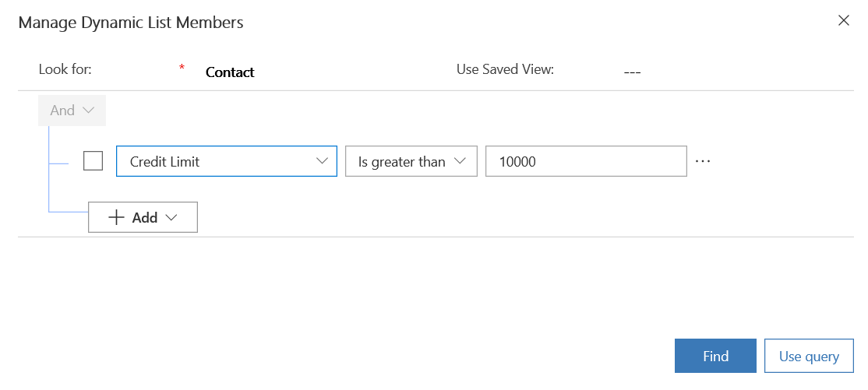Click the Use query button

click(x=809, y=357)
